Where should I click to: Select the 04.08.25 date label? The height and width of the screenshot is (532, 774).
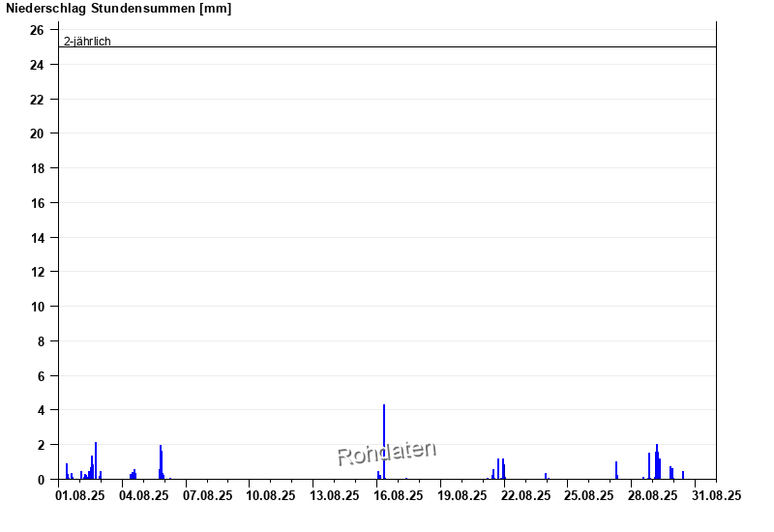(x=144, y=495)
